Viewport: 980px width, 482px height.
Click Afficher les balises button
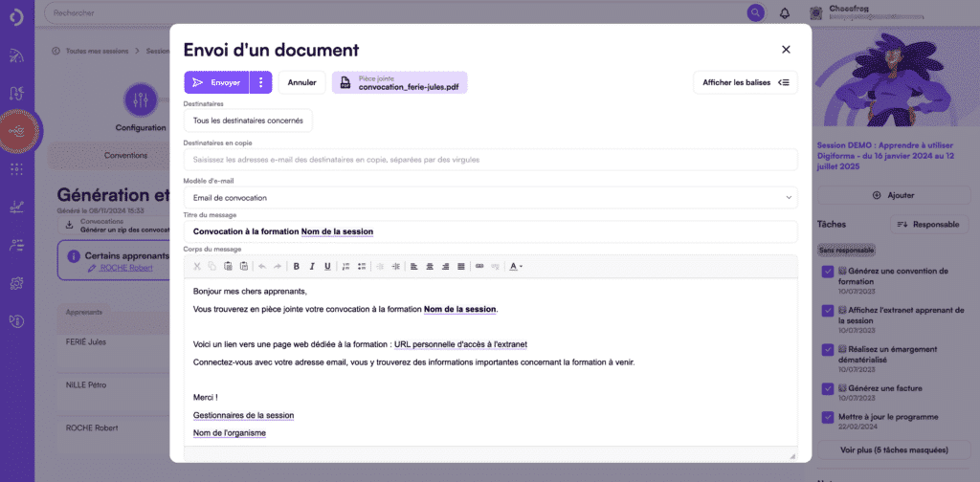tap(746, 82)
